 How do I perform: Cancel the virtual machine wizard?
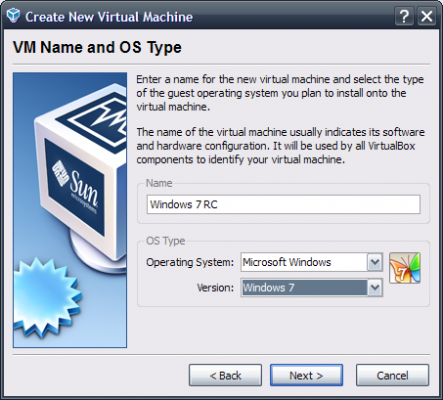[392, 375]
